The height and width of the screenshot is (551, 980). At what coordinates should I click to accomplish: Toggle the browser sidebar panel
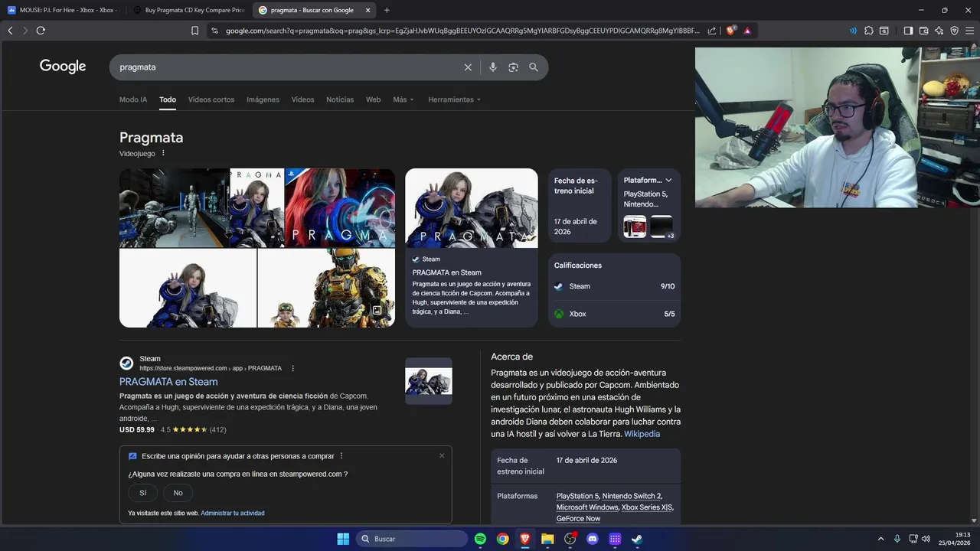pyautogui.click(x=908, y=31)
